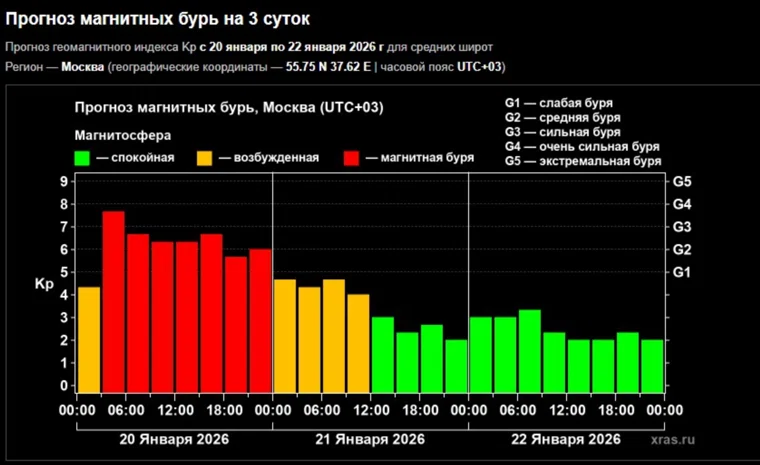Click the first orange bar on 20 January
Image resolution: width=760 pixels, height=465 pixels.
tap(89, 339)
